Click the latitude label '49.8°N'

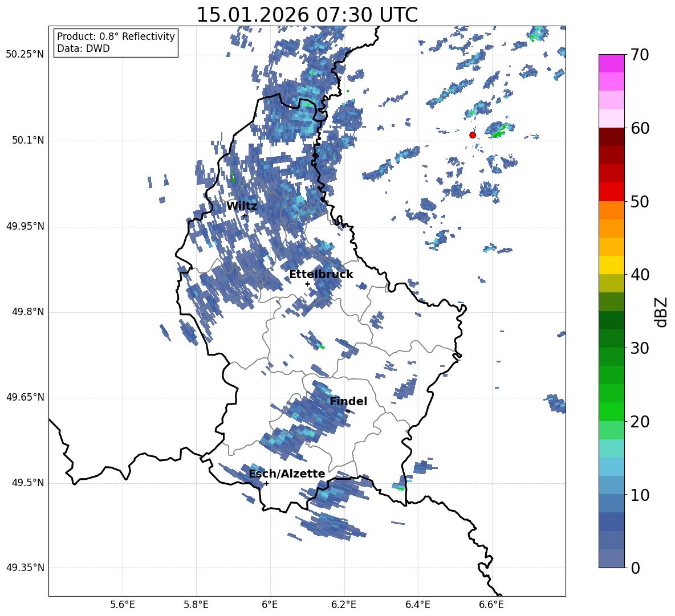click(29, 312)
